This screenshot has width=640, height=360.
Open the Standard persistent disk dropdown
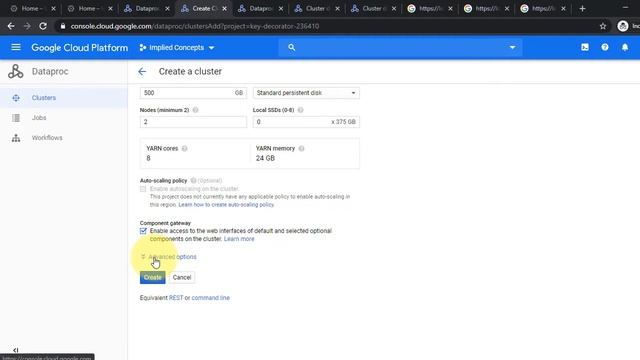point(306,93)
